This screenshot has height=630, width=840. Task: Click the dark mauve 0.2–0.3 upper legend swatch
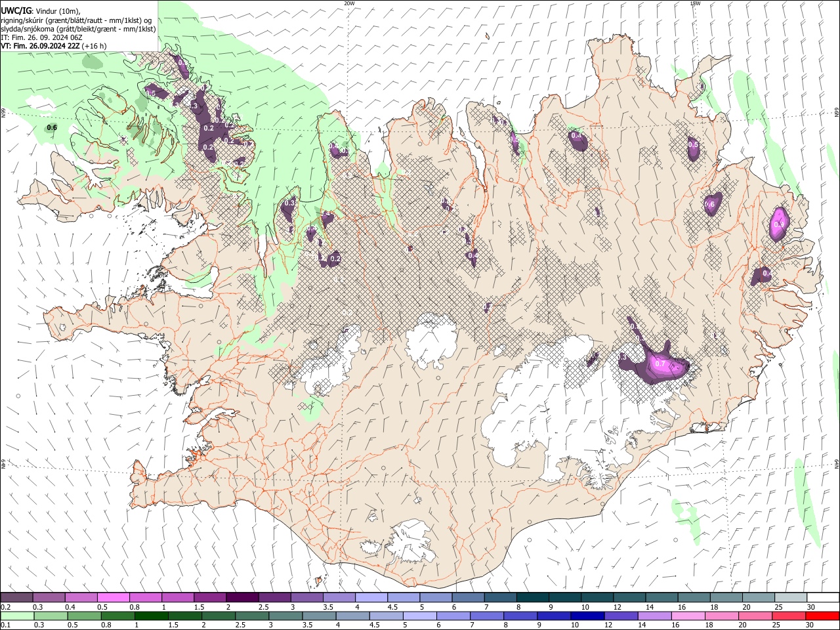click(x=17, y=598)
